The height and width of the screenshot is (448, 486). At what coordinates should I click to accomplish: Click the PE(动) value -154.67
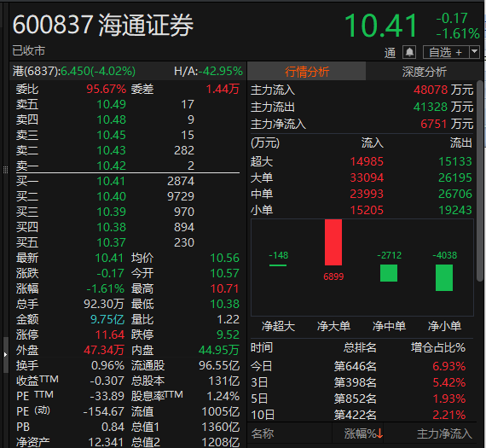pyautogui.click(x=104, y=411)
